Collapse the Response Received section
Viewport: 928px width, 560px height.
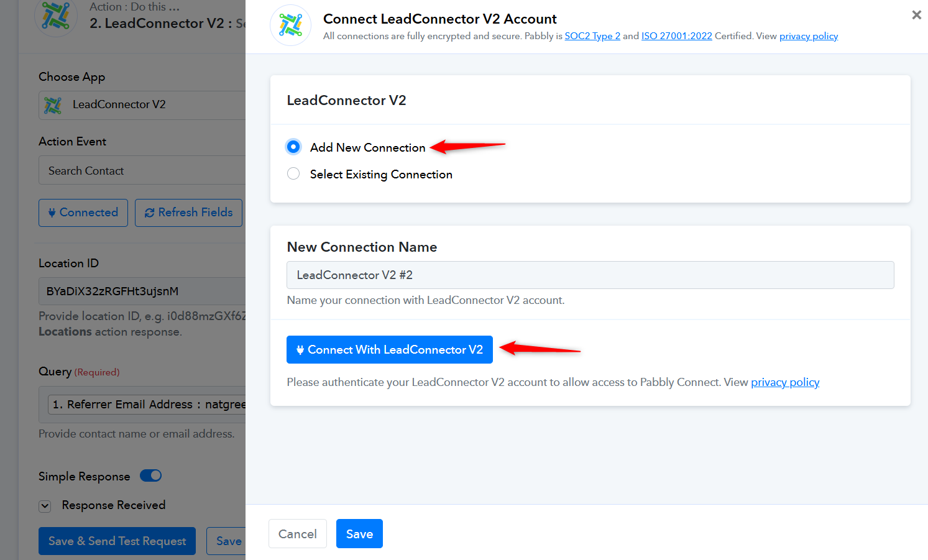pos(45,506)
